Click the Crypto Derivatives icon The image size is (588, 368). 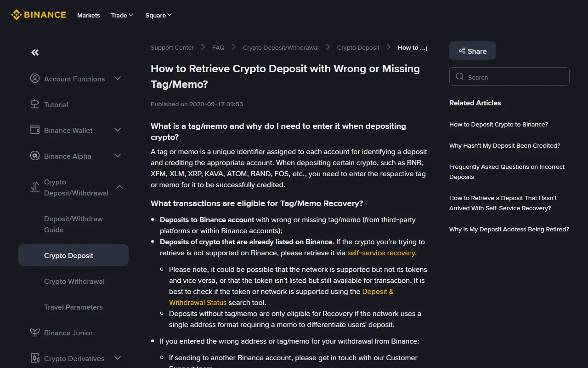click(x=35, y=358)
